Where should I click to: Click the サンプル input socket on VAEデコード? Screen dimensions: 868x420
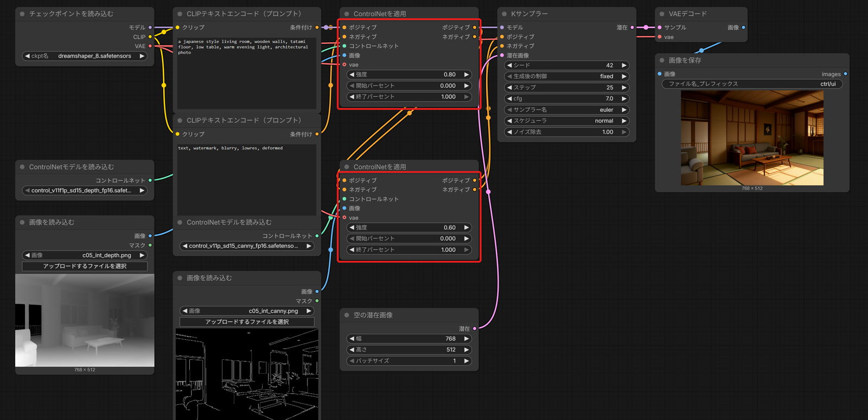tap(660, 27)
